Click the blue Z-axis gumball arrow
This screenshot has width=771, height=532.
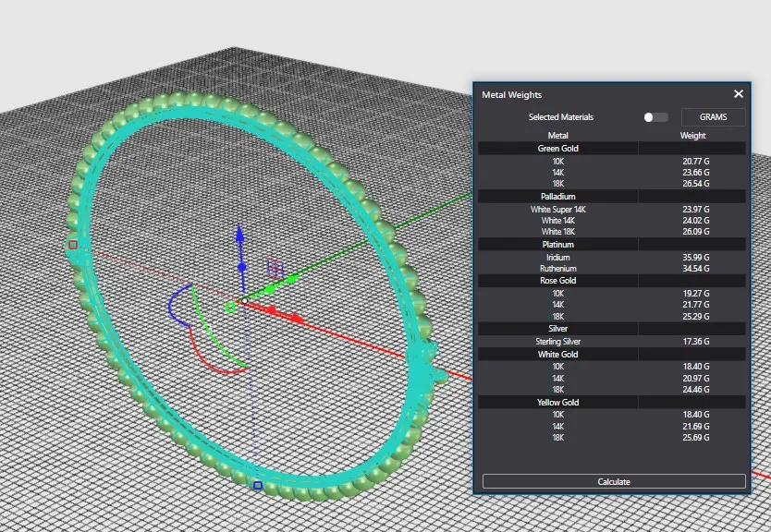click(239, 231)
